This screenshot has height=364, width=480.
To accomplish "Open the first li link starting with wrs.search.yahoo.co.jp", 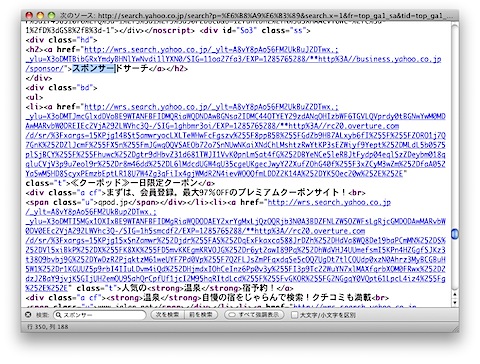I will tap(236, 140).
